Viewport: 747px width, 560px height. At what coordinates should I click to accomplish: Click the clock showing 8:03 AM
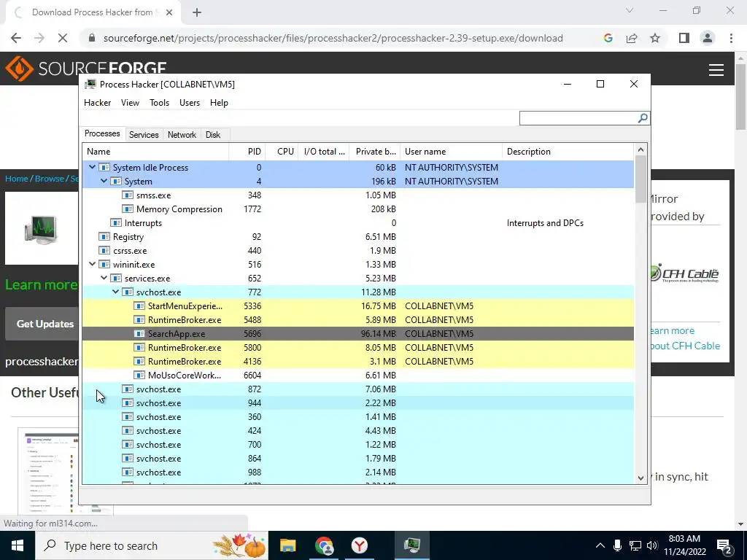[x=684, y=539]
